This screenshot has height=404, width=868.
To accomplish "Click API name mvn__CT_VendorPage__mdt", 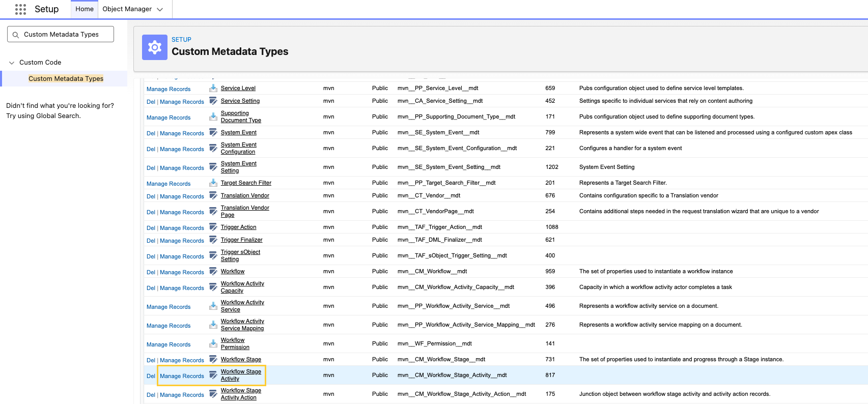I will 436,211.
